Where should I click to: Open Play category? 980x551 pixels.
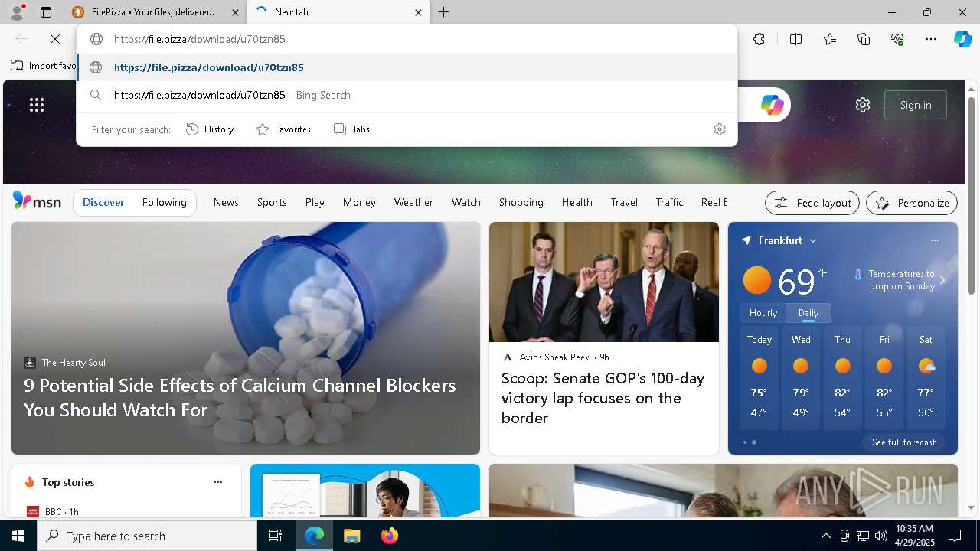coord(315,202)
